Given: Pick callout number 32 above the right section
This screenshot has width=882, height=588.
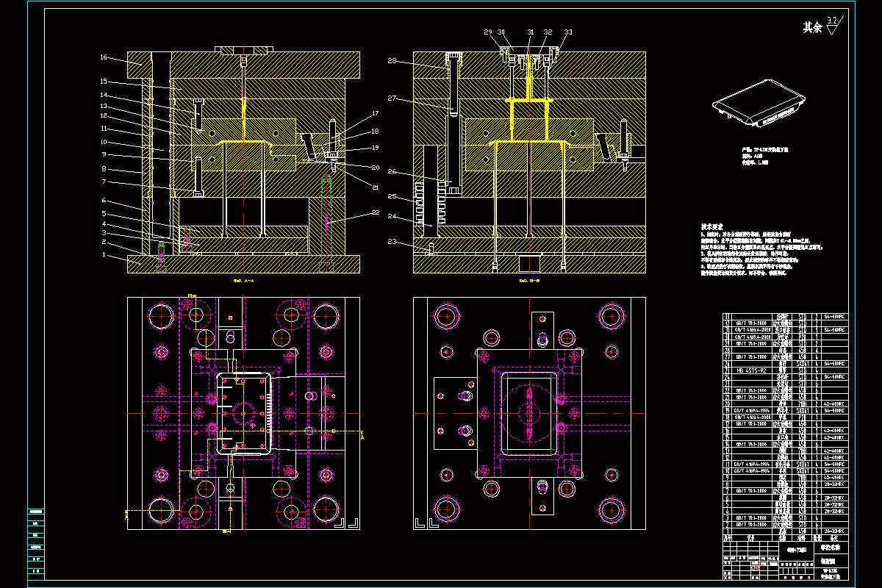Looking at the screenshot, I should 548,32.
